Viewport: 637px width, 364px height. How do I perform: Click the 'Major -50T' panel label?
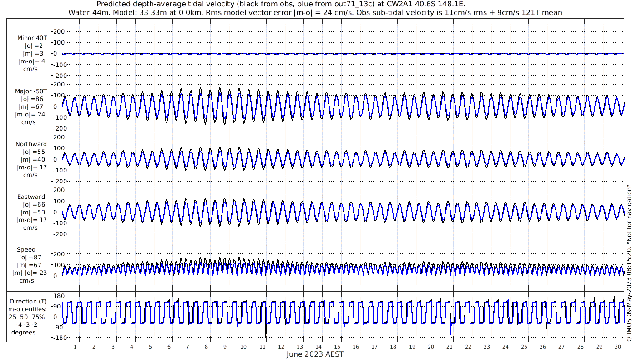pyautogui.click(x=31, y=91)
